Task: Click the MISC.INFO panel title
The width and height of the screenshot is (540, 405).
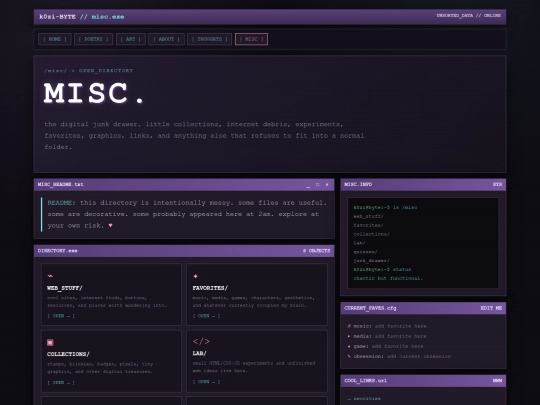Action: coord(358,185)
